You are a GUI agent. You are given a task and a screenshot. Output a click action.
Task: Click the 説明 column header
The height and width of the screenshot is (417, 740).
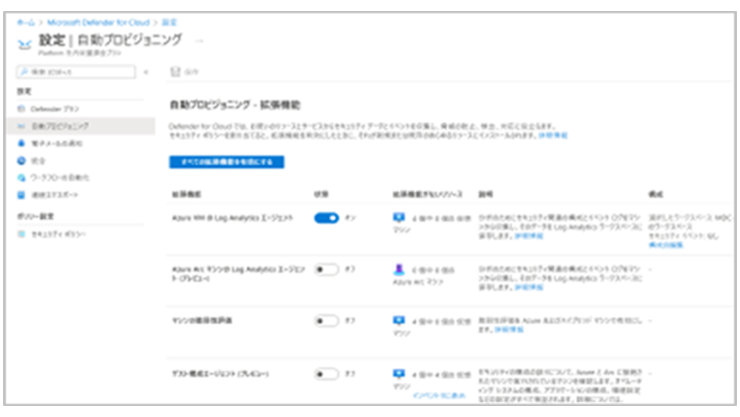click(x=486, y=194)
